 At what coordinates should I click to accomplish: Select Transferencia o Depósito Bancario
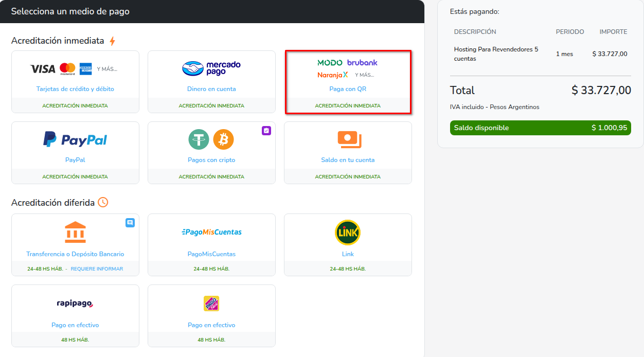click(x=75, y=254)
